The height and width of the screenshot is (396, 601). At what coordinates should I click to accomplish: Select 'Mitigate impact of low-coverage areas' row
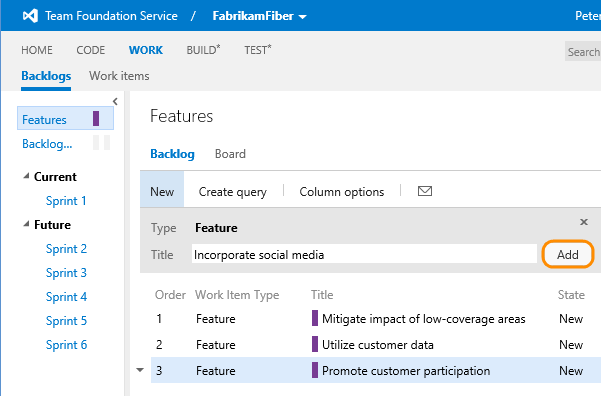[376, 319]
